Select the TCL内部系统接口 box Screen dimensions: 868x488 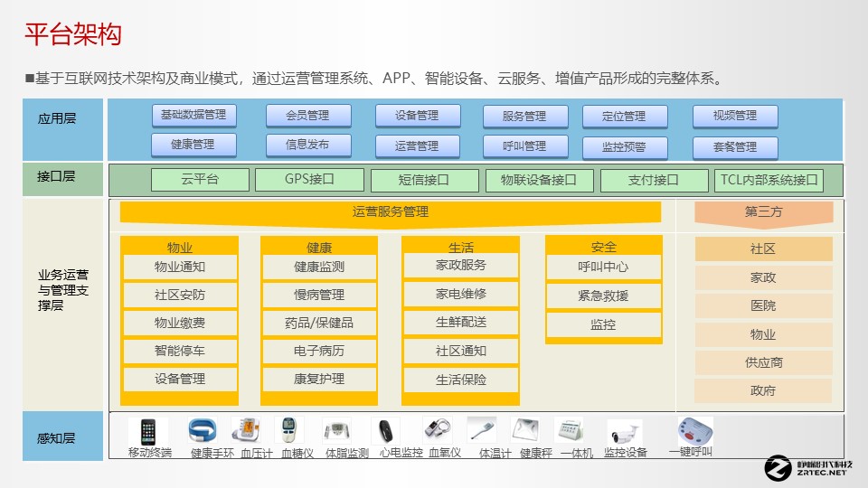(769, 180)
